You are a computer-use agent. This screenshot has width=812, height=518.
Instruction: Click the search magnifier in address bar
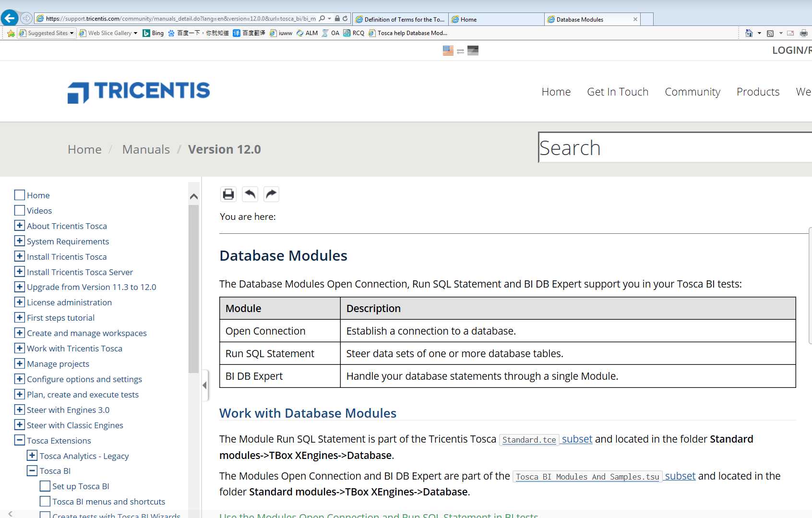(x=322, y=18)
